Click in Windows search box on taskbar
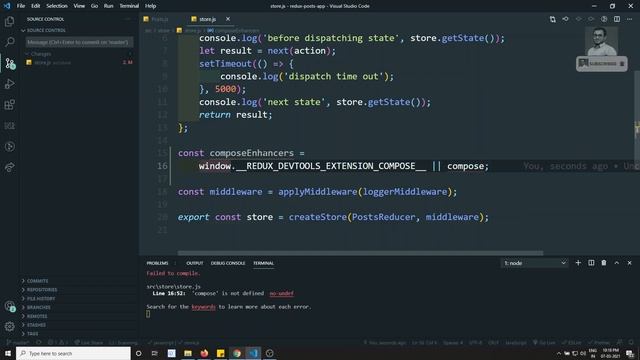This screenshot has width=640, height=360. click(x=73, y=353)
